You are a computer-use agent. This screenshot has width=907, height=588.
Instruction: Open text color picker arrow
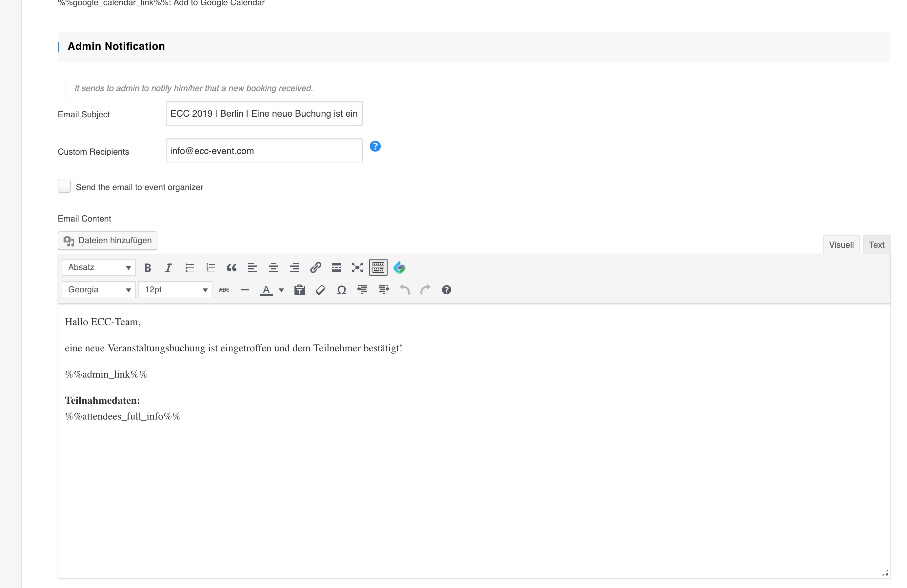point(281,290)
